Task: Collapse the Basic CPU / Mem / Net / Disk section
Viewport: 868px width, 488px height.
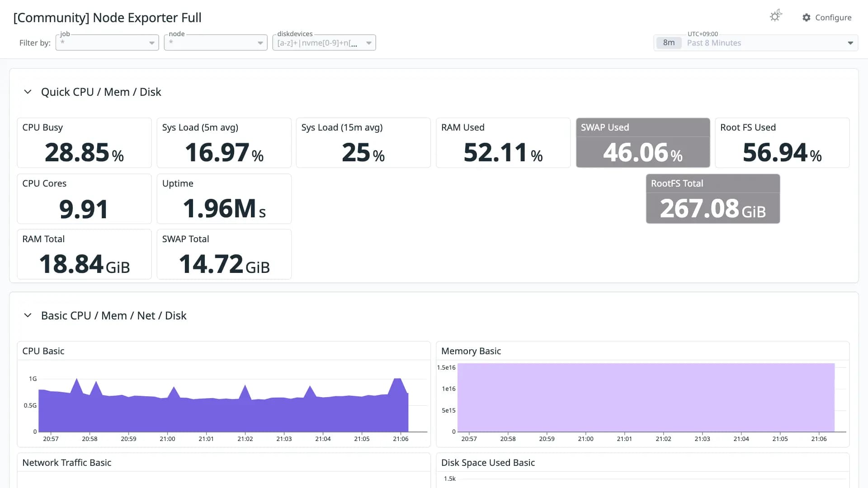Action: (28, 315)
